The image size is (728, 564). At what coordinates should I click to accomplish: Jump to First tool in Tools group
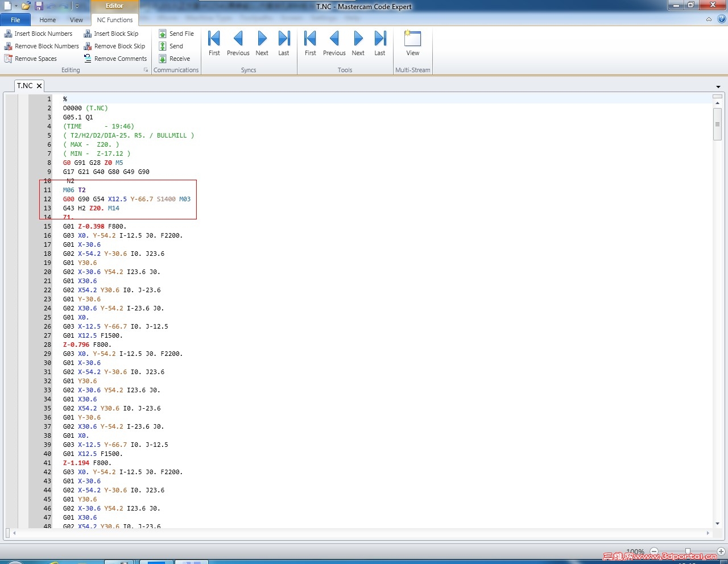tap(311, 43)
